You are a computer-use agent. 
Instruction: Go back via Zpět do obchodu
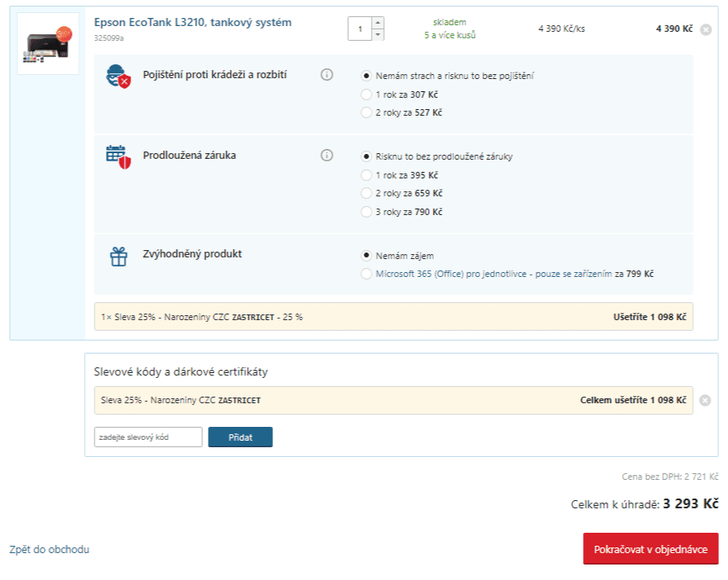[x=49, y=549]
